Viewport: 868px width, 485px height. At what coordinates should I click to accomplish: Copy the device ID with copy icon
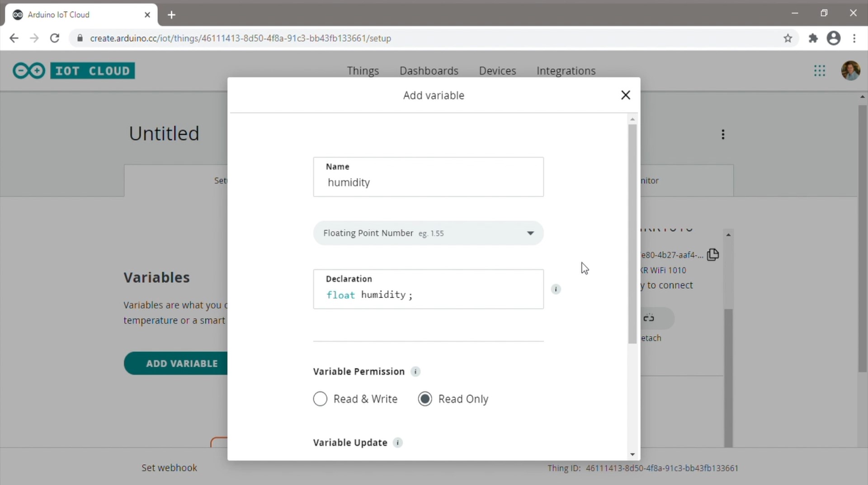pyautogui.click(x=713, y=255)
